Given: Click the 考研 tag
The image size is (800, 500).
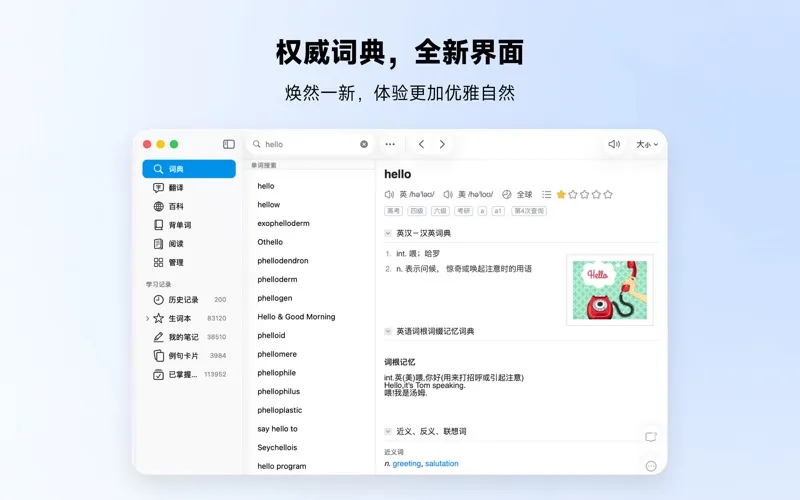Looking at the screenshot, I should click(x=463, y=211).
